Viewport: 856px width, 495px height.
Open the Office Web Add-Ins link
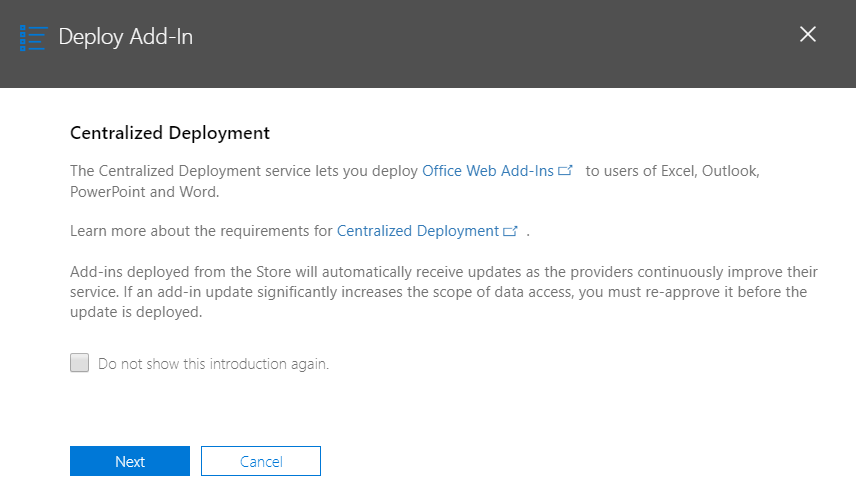click(488, 171)
